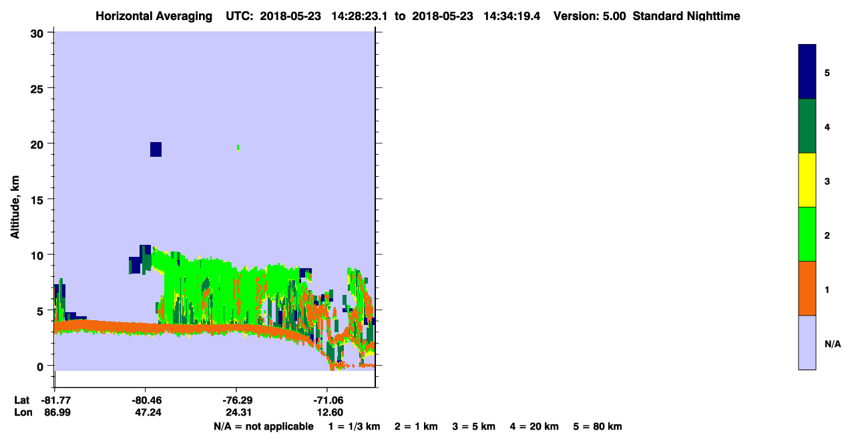Image resolution: width=868 pixels, height=445 pixels.
Task: Click the dark blue colorbar segment labeled 5
Action: click(807, 71)
